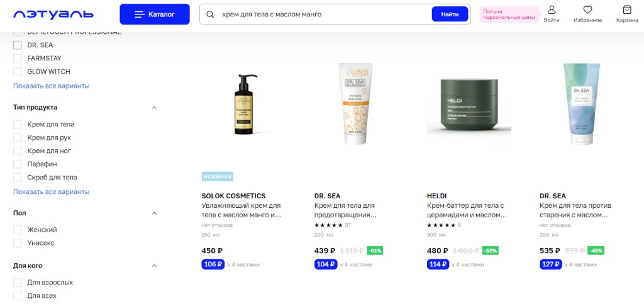This screenshot has width=644, height=306.
Task: Click the search text field
Action: point(325,14)
